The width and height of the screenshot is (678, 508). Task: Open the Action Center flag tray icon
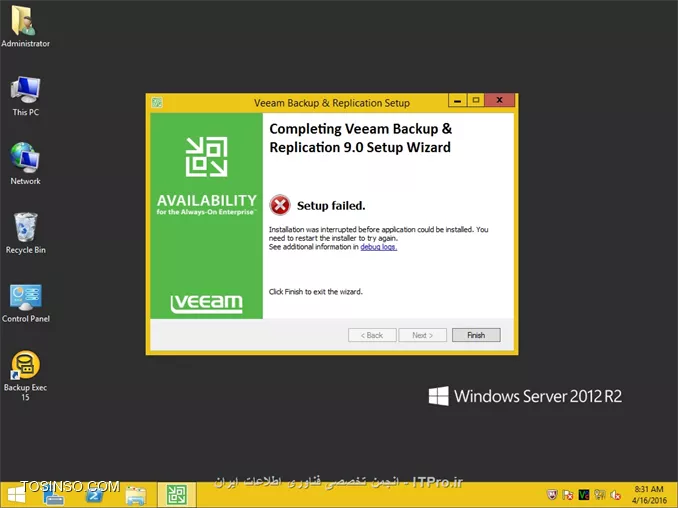[568, 495]
